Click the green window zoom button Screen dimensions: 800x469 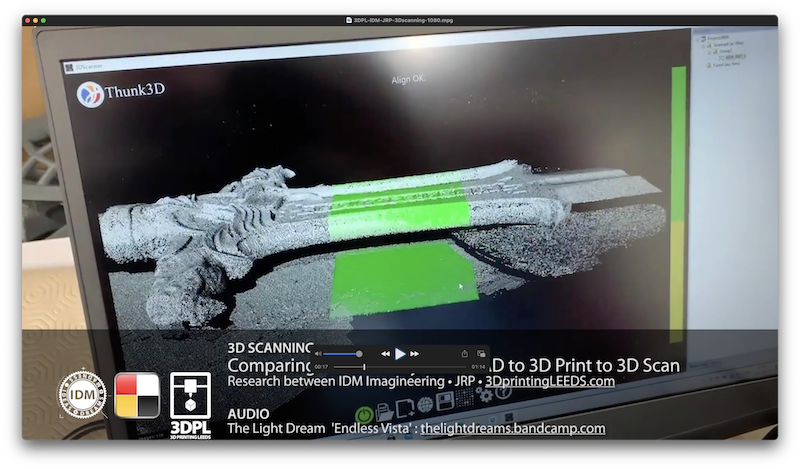(x=43, y=19)
